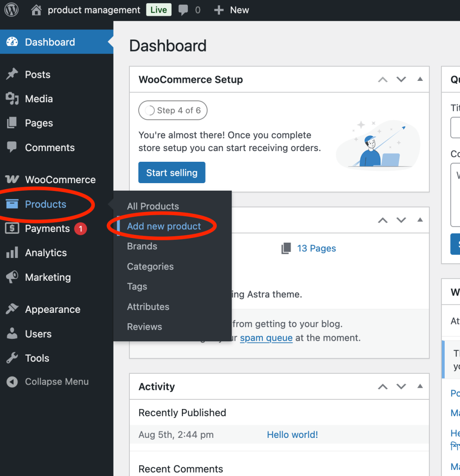Open the Hello world! post link
This screenshot has width=460, height=476.
coord(292,435)
